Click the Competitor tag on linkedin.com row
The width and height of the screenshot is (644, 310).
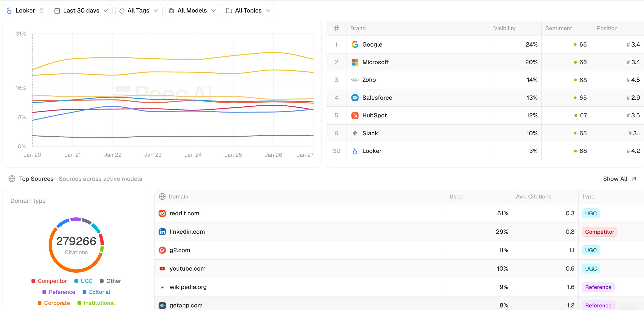point(599,232)
